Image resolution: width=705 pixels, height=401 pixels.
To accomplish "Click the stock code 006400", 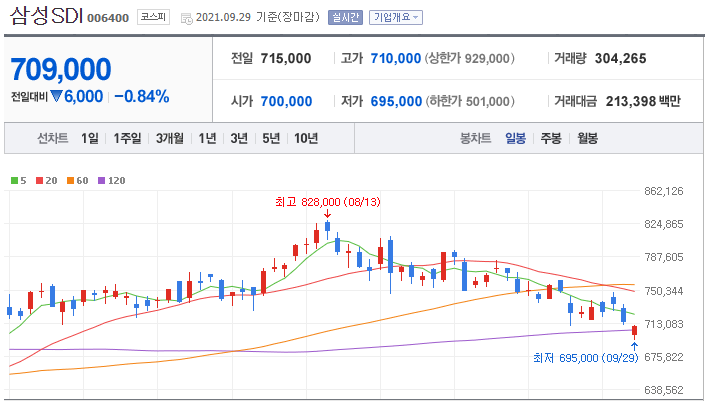I will tap(108, 18).
